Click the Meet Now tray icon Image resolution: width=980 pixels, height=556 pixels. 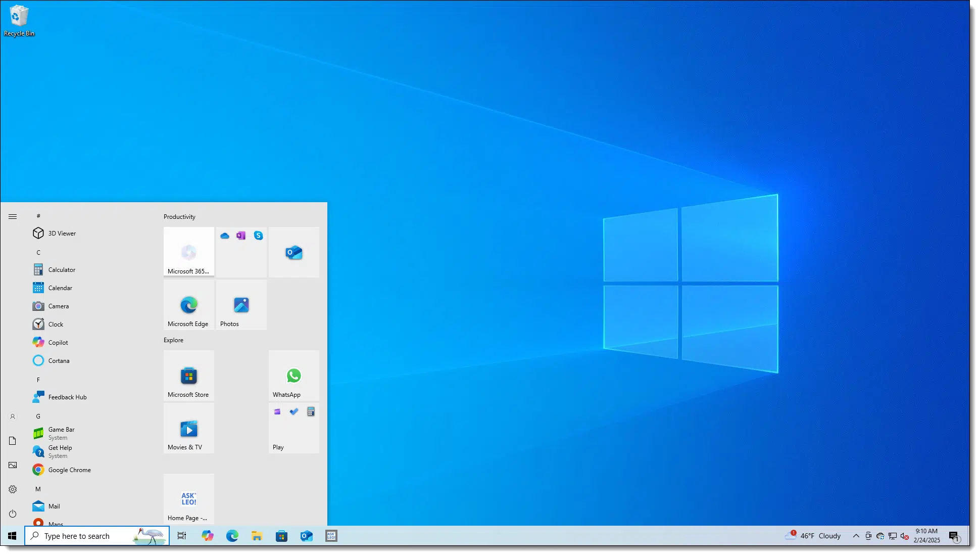click(868, 536)
